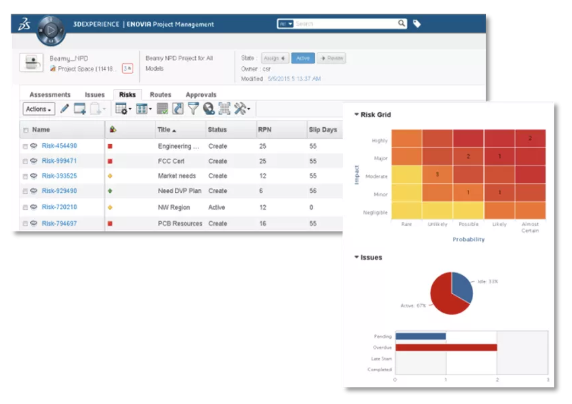572x404 pixels.
Task: Click the grid with green checkmark icon
Action: pyautogui.click(x=162, y=108)
